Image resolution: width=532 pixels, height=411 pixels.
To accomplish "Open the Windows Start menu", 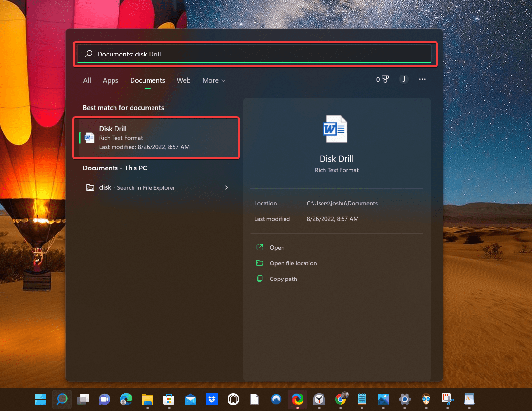I will click(x=40, y=399).
